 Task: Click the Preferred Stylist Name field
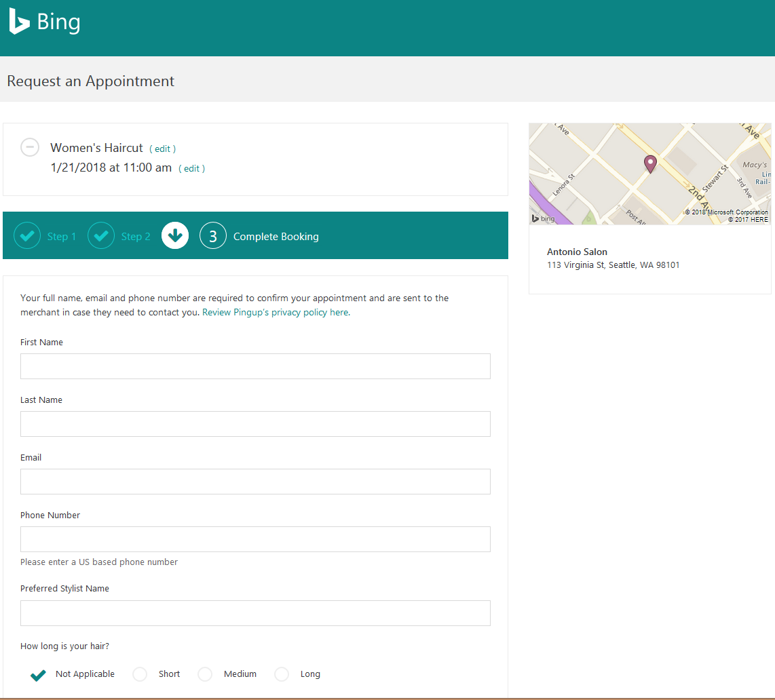point(255,613)
